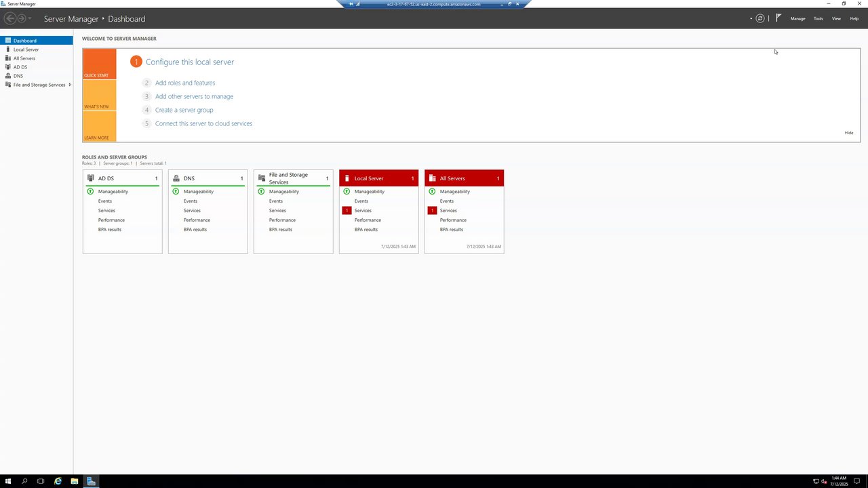Select AD DS in navigation pane
This screenshot has width=868, height=488.
[x=37, y=67]
